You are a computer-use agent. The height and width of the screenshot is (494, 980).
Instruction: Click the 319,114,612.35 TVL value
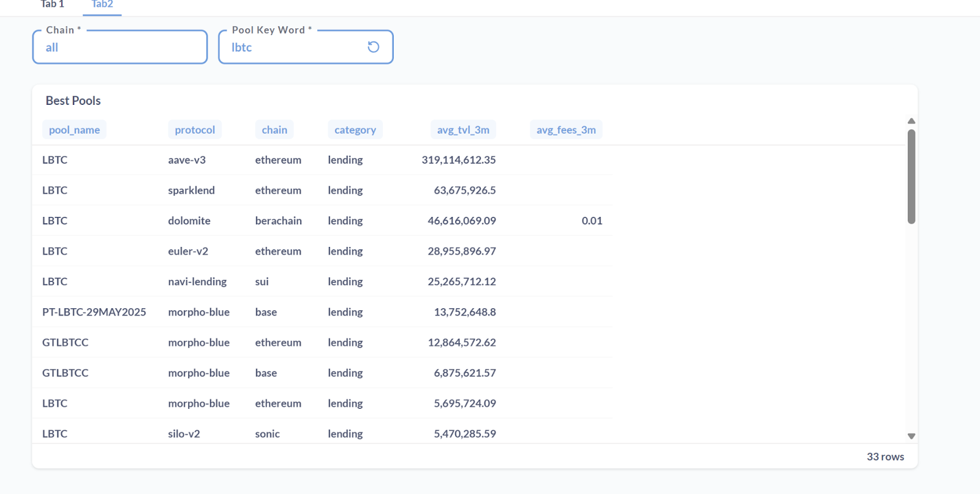point(459,160)
